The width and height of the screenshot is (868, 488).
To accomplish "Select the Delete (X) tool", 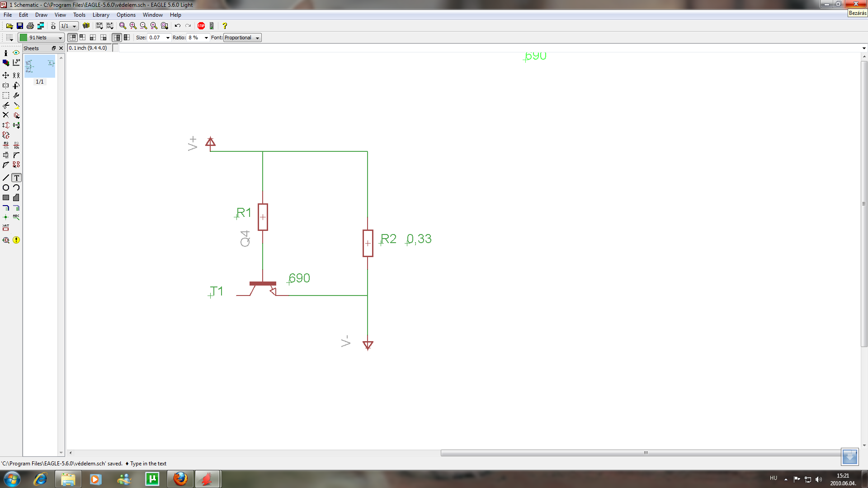I will (5, 115).
